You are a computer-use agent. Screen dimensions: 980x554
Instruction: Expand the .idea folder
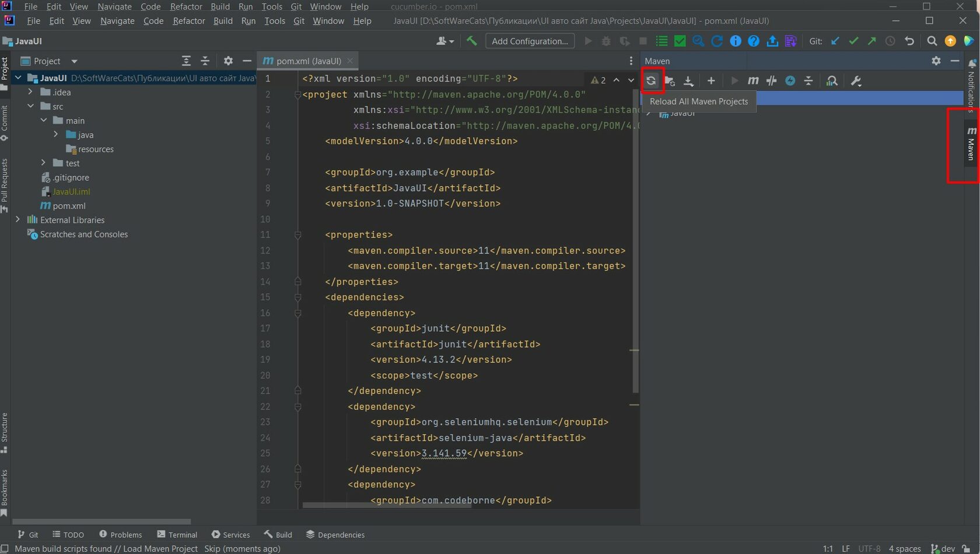click(30, 92)
